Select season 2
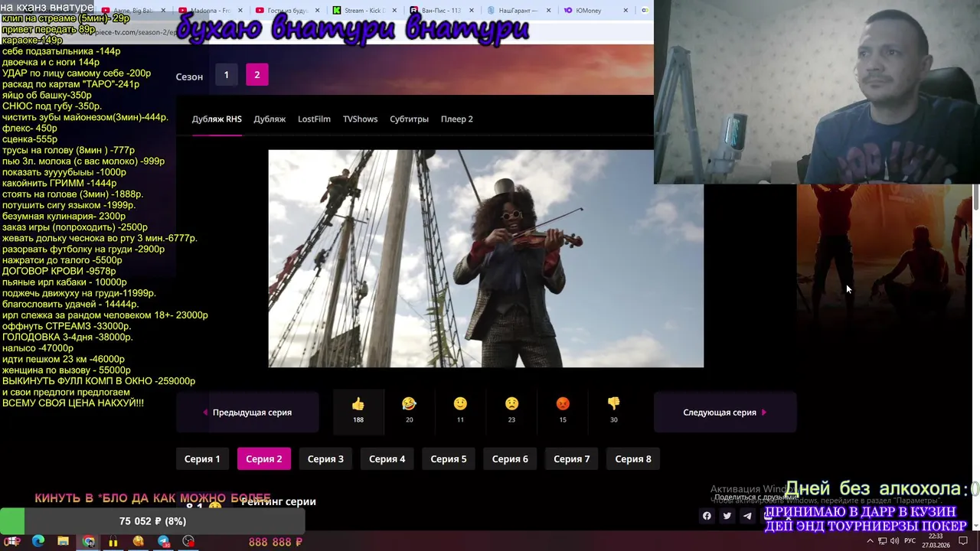 click(256, 74)
